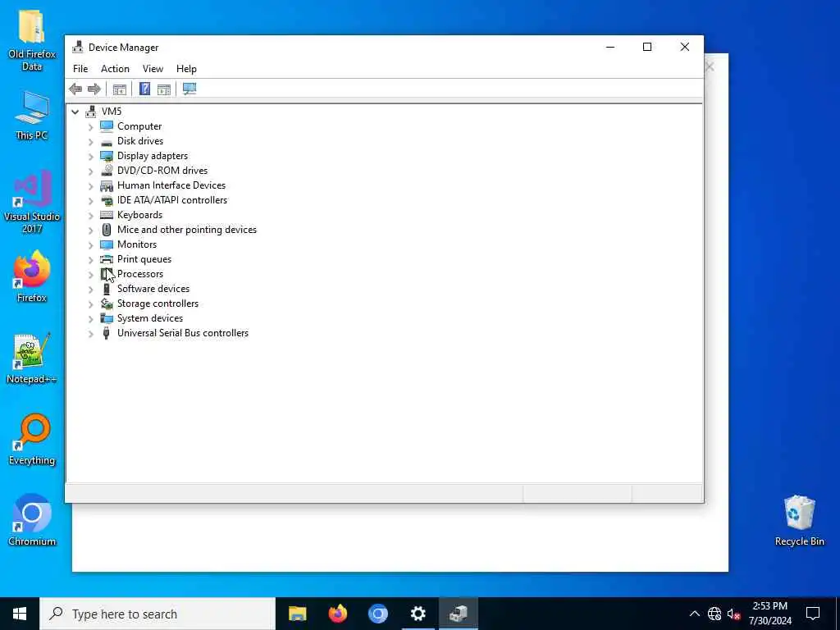Open the blue Help toolbar icon
The width and height of the screenshot is (840, 630).
[144, 89]
